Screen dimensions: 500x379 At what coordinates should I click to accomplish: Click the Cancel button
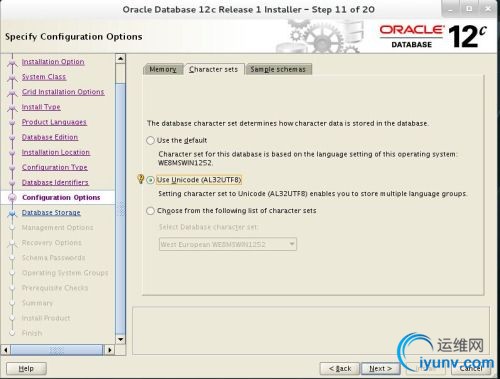click(471, 369)
